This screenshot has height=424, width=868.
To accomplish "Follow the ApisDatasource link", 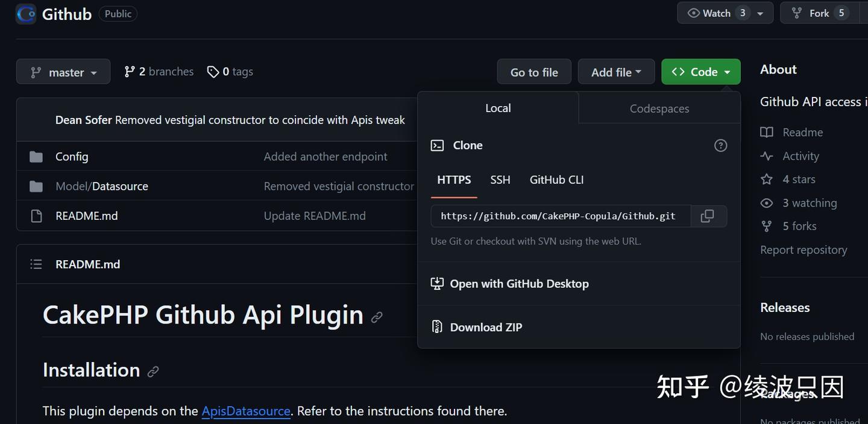I will tap(246, 411).
